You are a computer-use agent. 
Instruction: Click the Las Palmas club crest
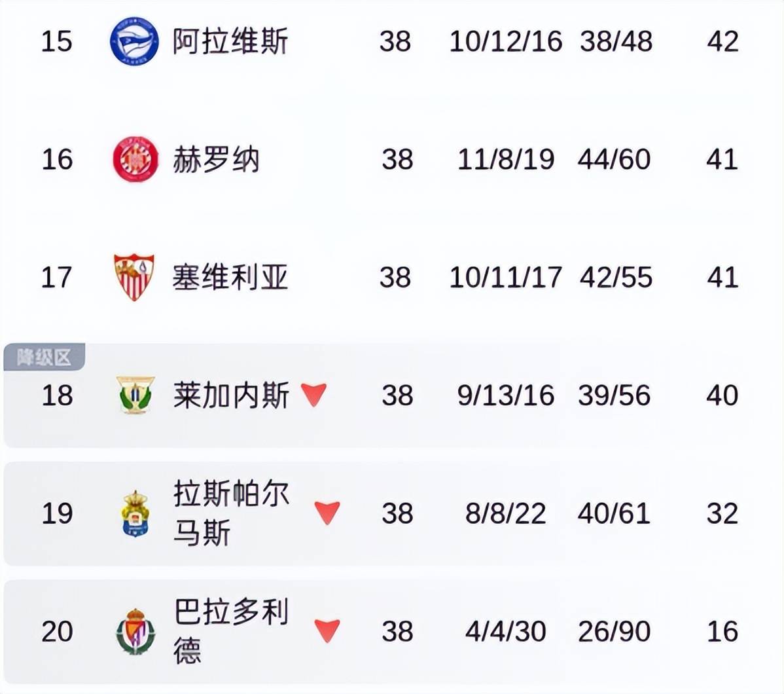pyautogui.click(x=135, y=514)
